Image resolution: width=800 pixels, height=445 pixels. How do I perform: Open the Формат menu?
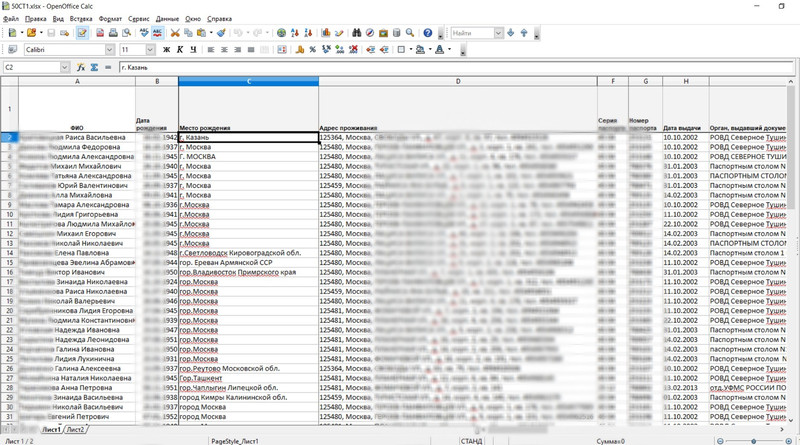112,19
